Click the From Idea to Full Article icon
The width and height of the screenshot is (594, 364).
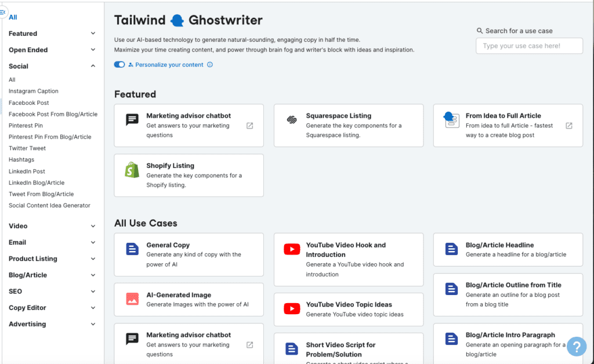[451, 120]
